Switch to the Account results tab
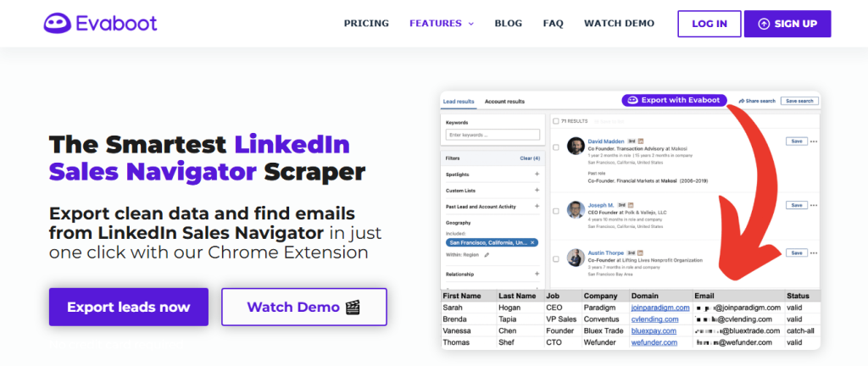Viewport: 868px width, 366px height. point(504,101)
